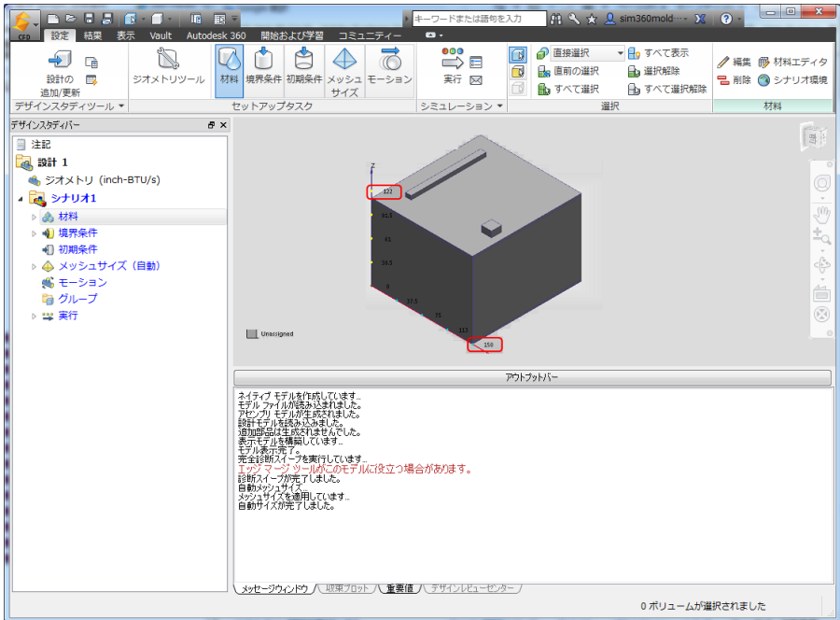This screenshot has height=620, width=840.
Task: Toggle surface selection mode icon
Action: coord(517,71)
